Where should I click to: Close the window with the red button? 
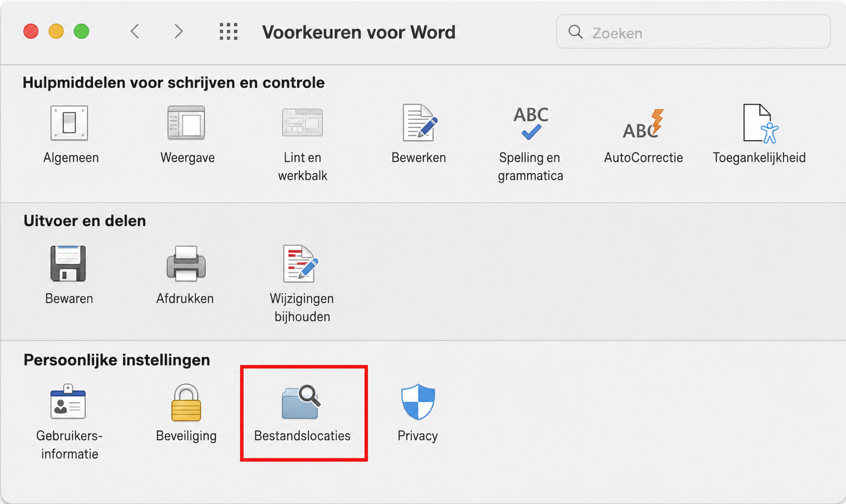31,31
